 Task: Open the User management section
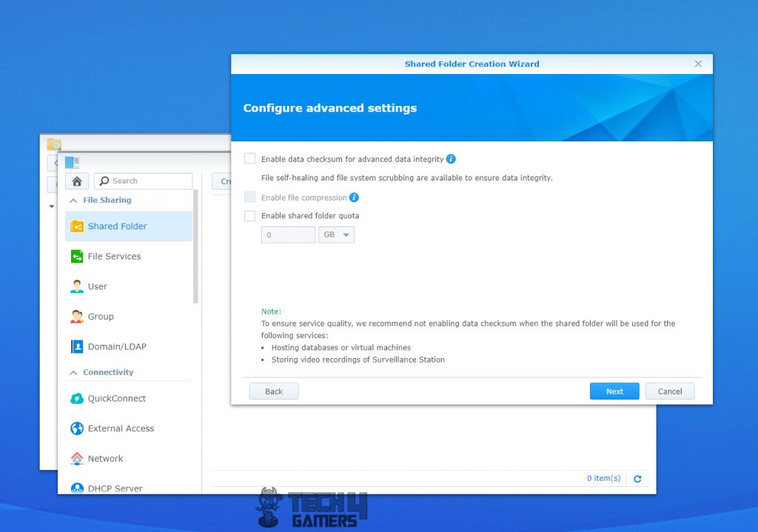pos(96,286)
